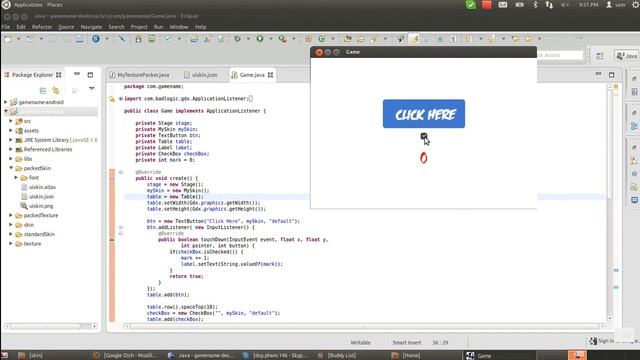640x360 pixels.
Task: Open the Window menu
Action: (179, 27)
